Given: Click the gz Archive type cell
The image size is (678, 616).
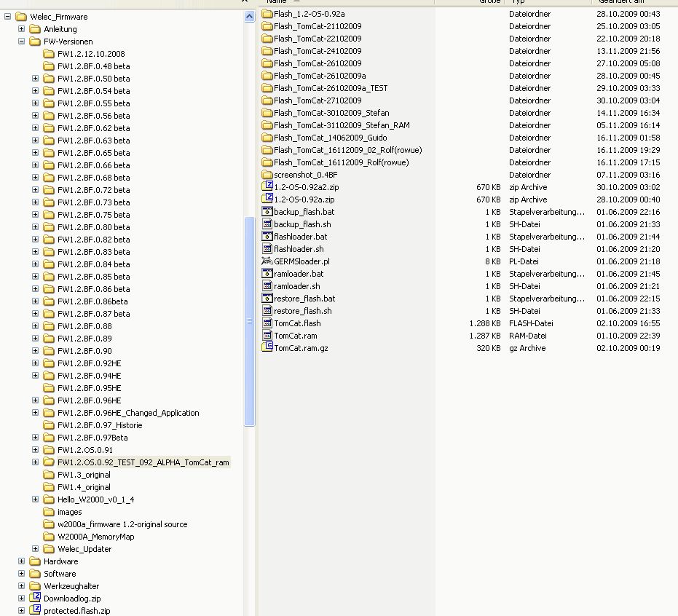Looking at the screenshot, I should click(527, 348).
